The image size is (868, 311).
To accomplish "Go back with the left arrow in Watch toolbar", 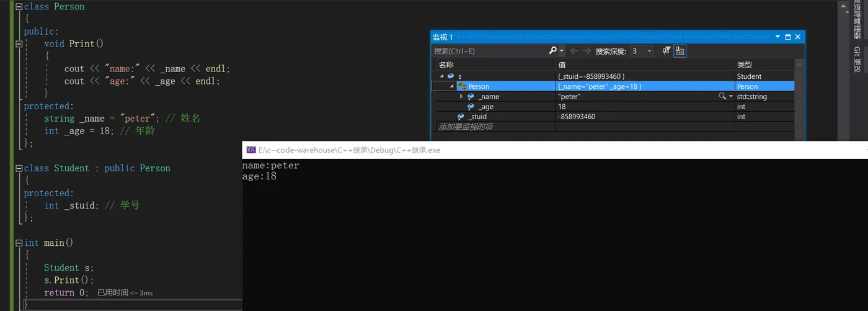I will click(574, 51).
